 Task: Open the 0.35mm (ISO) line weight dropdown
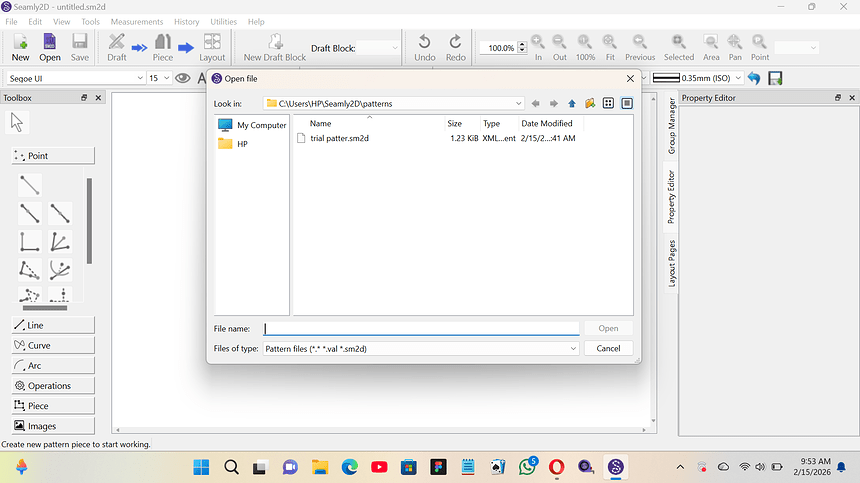(x=738, y=78)
